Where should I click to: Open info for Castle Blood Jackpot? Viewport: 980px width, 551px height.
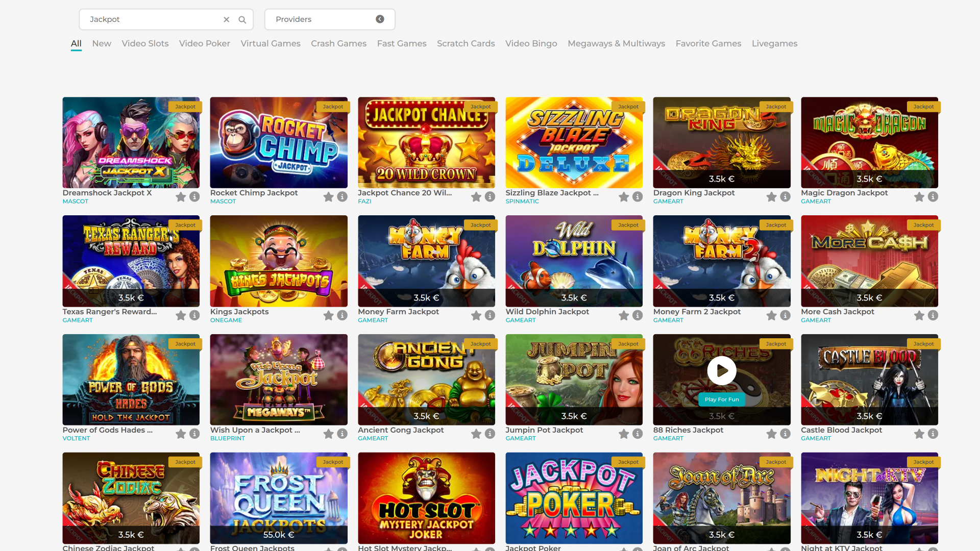933,434
